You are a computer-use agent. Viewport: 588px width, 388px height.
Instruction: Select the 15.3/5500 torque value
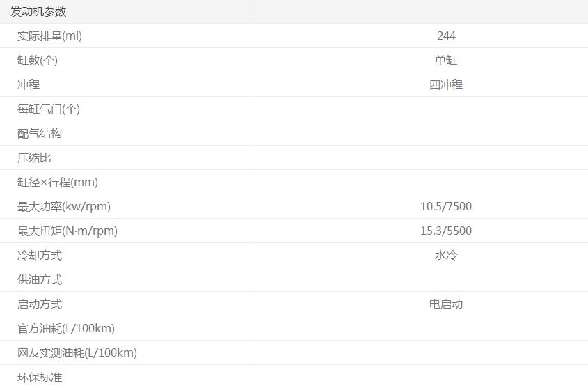coord(446,231)
